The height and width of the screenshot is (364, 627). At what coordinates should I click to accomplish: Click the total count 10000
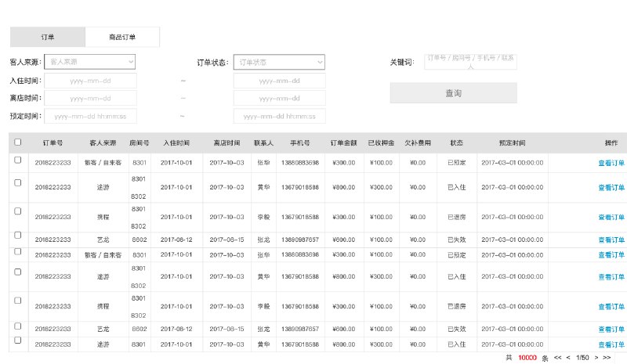coord(527,358)
